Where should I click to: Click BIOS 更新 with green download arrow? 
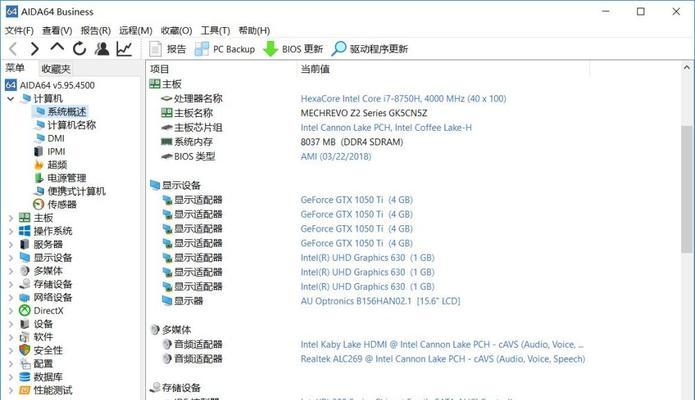coord(293,49)
